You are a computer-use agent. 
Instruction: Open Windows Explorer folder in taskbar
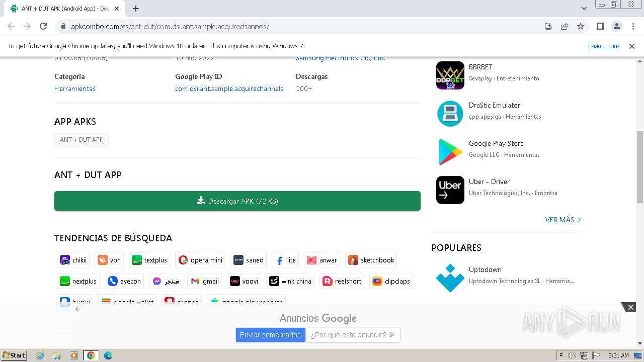57,355
